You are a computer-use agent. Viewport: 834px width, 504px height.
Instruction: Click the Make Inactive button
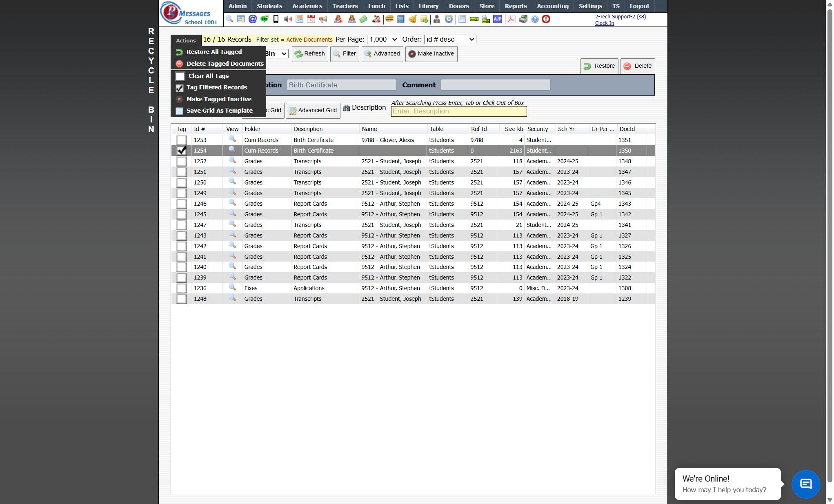point(431,54)
